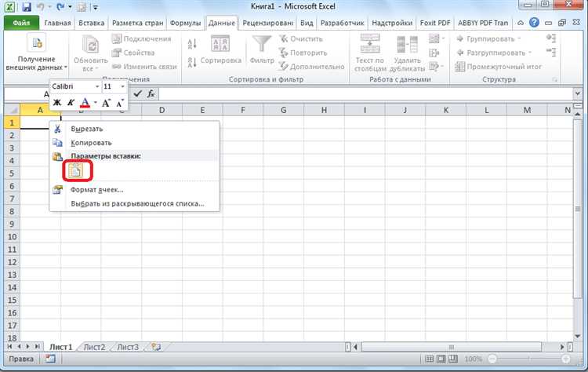Click the font color red A swatch
The image size is (588, 372).
click(85, 102)
